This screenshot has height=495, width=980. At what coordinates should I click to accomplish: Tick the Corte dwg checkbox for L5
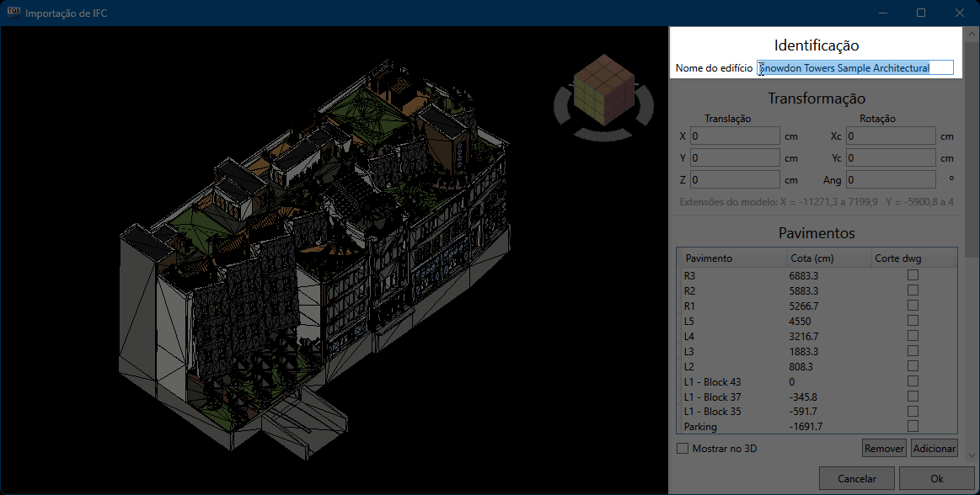(913, 321)
